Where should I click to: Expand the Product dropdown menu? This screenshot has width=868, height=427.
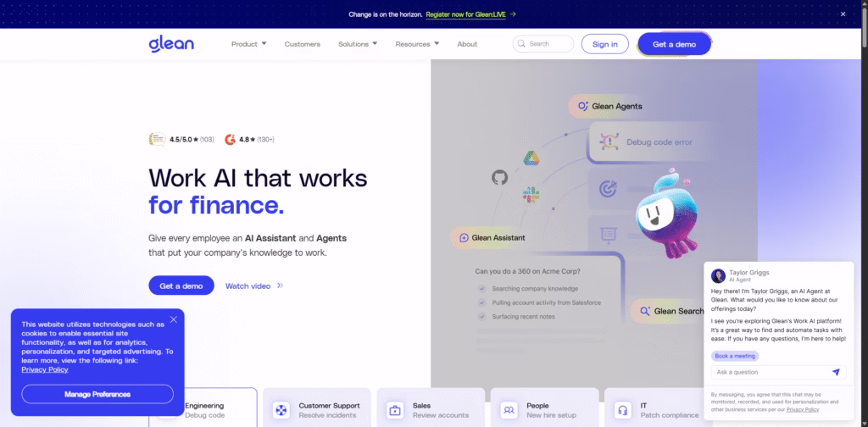248,44
